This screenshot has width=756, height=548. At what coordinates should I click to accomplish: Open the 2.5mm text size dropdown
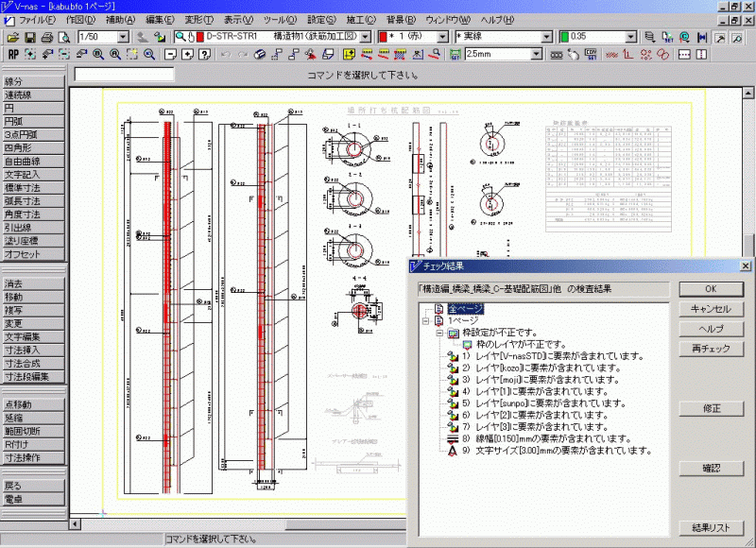point(537,55)
